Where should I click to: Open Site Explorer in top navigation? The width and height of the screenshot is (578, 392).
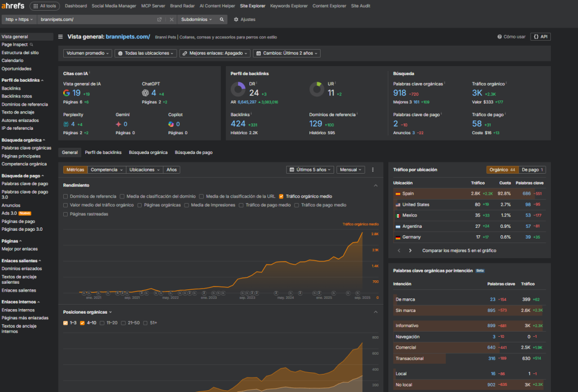(252, 6)
